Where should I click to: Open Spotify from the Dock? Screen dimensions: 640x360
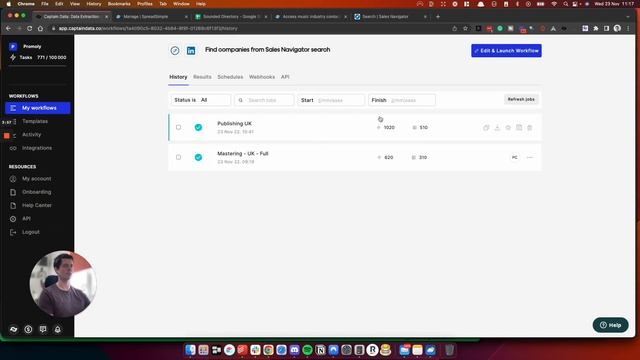coord(307,350)
